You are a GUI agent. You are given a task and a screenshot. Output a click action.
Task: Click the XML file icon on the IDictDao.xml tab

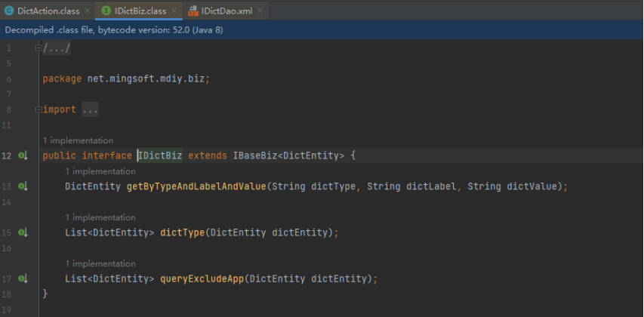coord(193,11)
